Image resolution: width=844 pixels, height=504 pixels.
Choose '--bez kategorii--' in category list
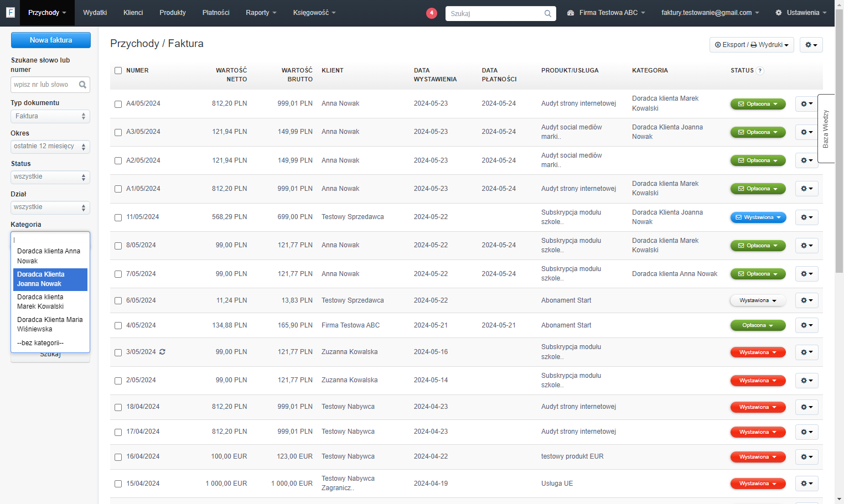(x=50, y=343)
